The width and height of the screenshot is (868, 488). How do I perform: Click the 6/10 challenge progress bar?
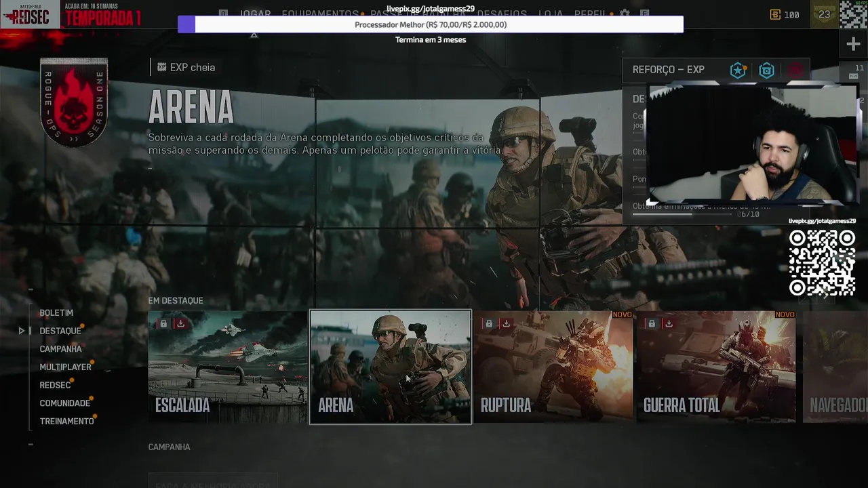point(684,214)
